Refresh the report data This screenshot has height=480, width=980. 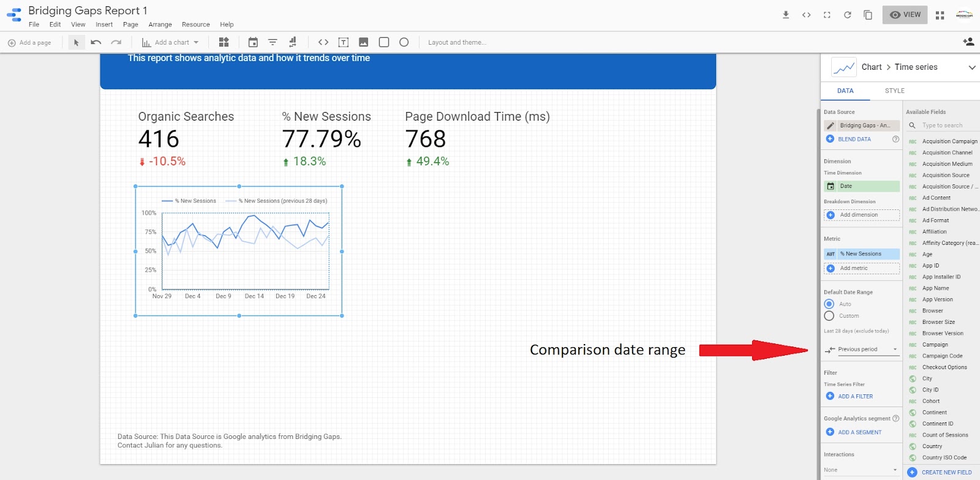848,15
